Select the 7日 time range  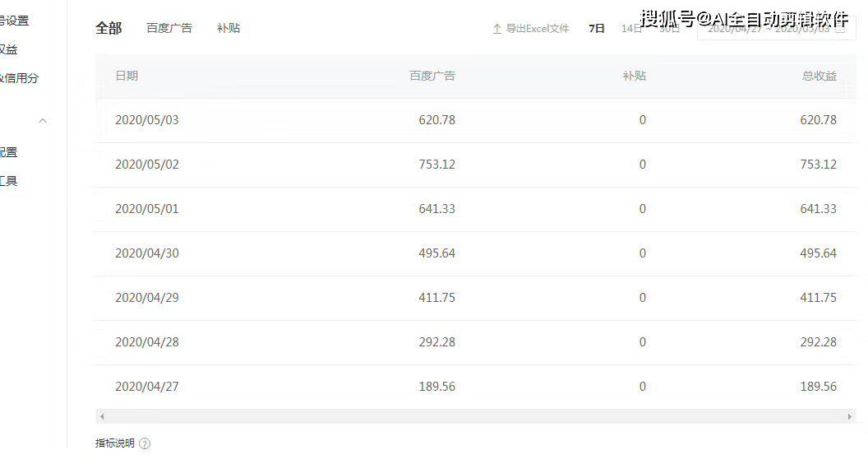[597, 29]
